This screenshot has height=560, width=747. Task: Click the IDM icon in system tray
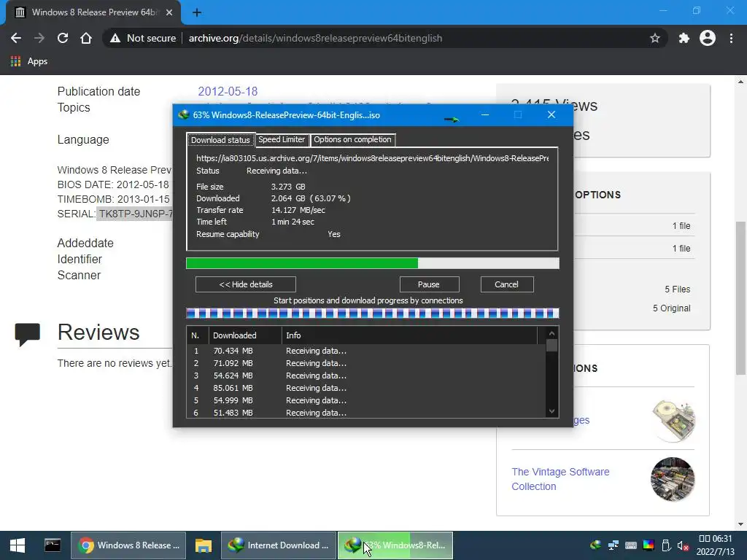click(x=595, y=545)
